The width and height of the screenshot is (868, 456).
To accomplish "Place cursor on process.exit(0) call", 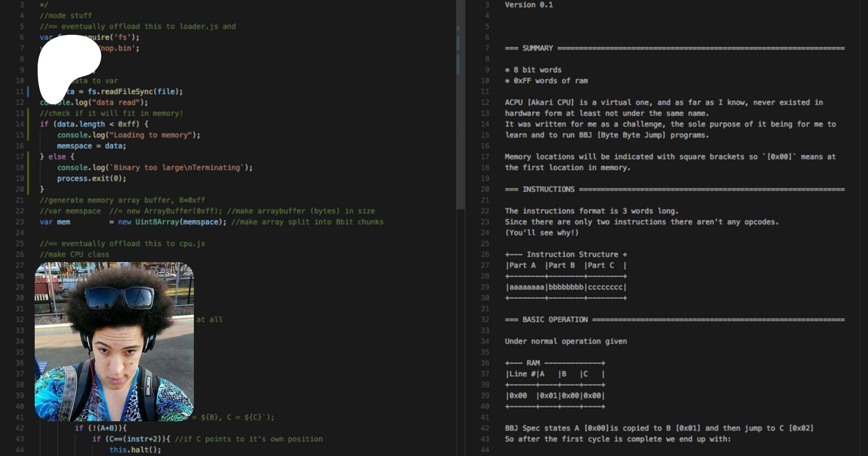I will click(x=91, y=179).
